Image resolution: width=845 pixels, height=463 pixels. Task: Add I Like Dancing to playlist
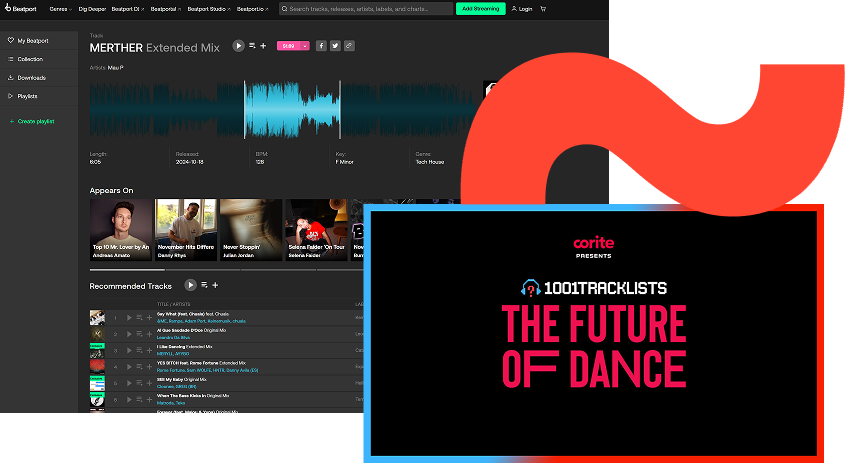149,350
